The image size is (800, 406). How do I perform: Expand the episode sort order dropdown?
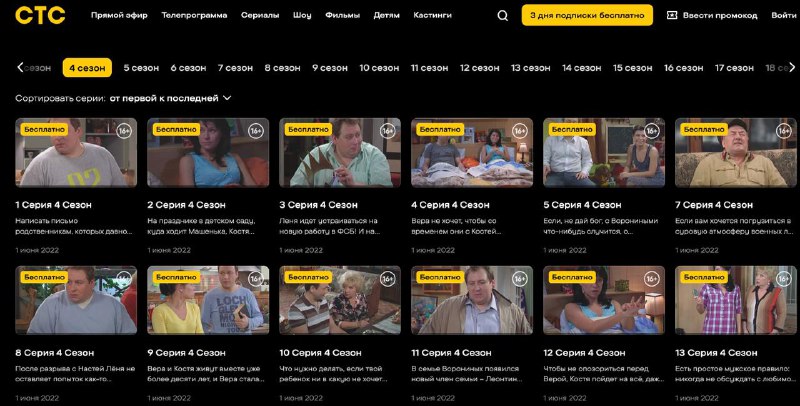click(x=227, y=98)
